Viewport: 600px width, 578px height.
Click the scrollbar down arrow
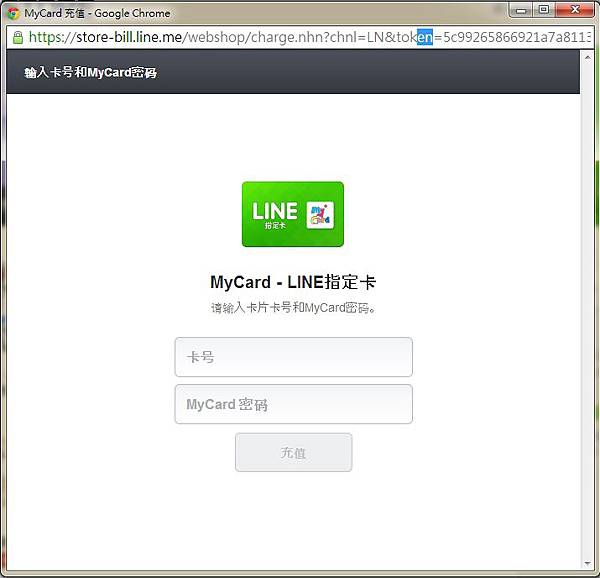(588, 563)
